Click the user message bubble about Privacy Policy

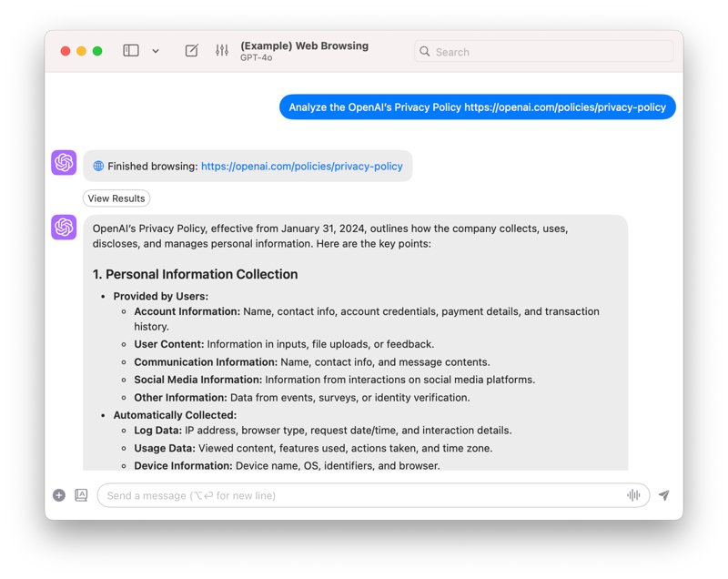click(x=477, y=107)
